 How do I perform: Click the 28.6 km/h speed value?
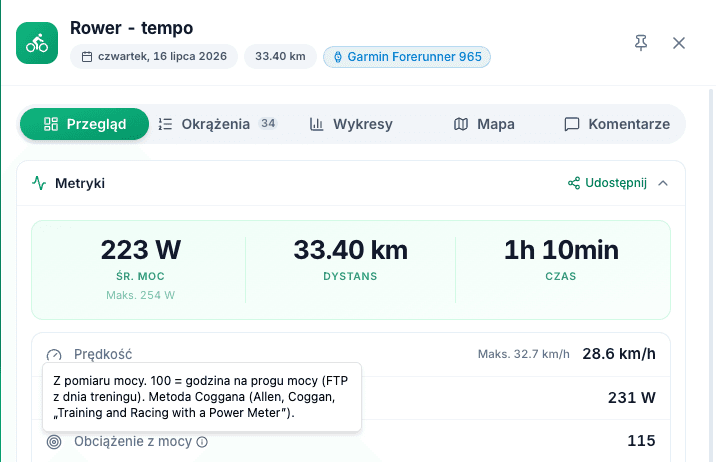pyautogui.click(x=619, y=354)
